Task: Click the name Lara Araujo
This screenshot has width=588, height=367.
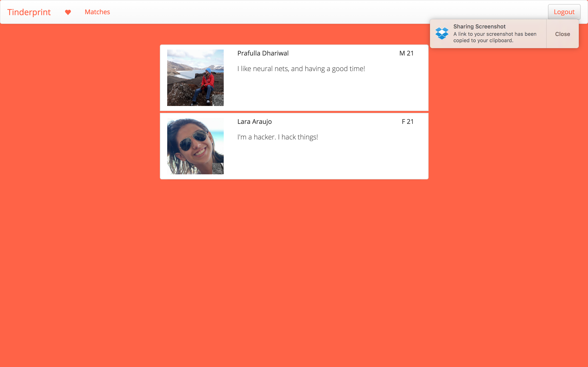Action: (254, 122)
